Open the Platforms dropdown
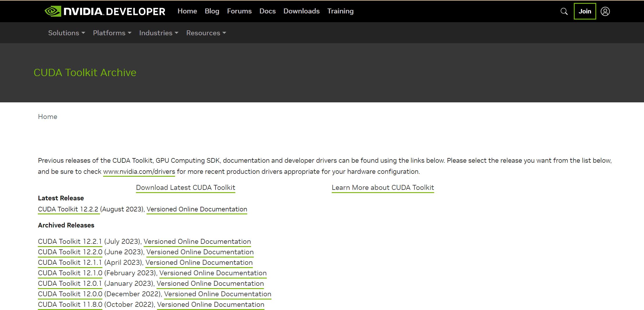 tap(112, 33)
